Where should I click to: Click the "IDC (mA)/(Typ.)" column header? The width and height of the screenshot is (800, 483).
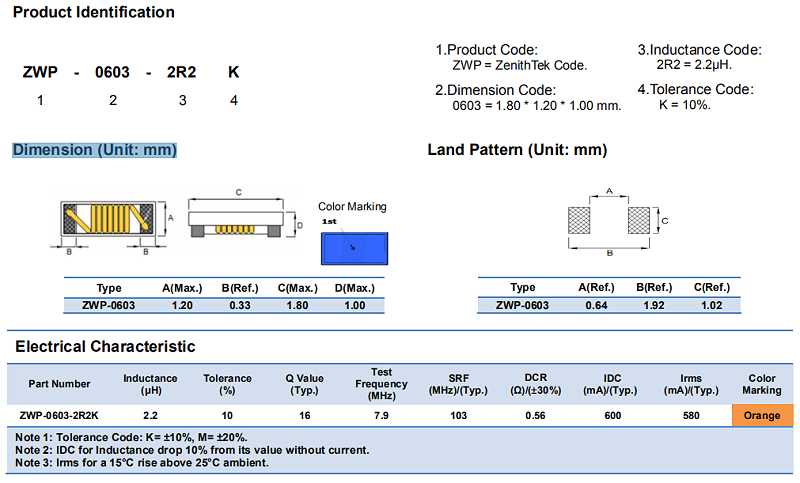pyautogui.click(x=612, y=385)
